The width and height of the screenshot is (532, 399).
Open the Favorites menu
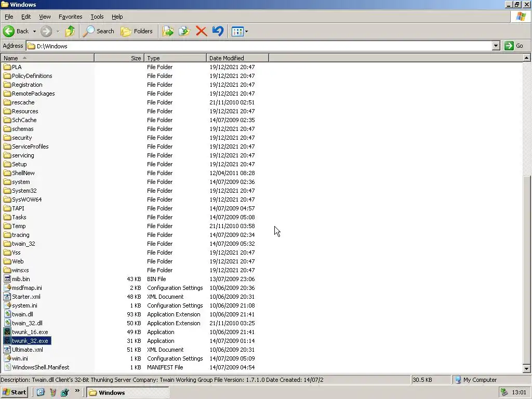click(70, 17)
